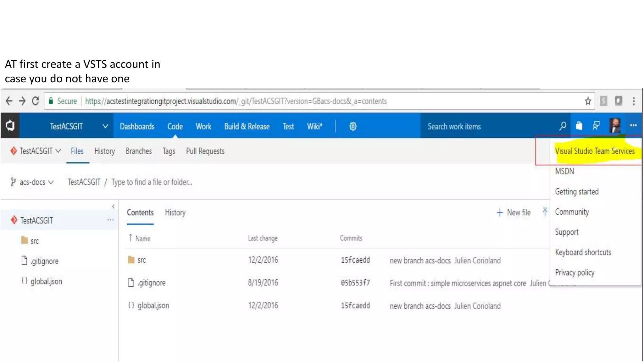Choose Visual Studio Team Services menu item

click(595, 151)
